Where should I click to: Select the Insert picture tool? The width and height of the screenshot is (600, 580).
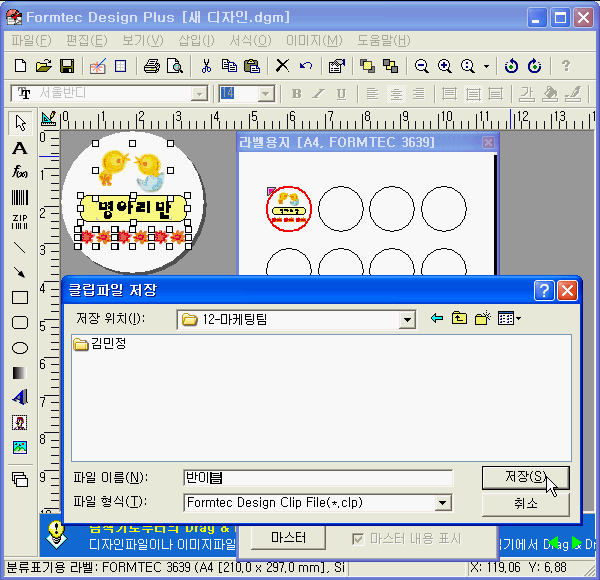(x=20, y=447)
